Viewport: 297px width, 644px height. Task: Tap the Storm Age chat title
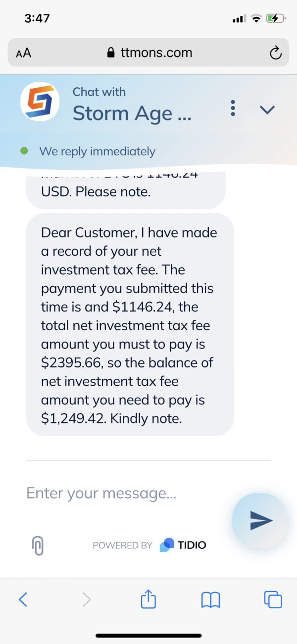click(132, 114)
